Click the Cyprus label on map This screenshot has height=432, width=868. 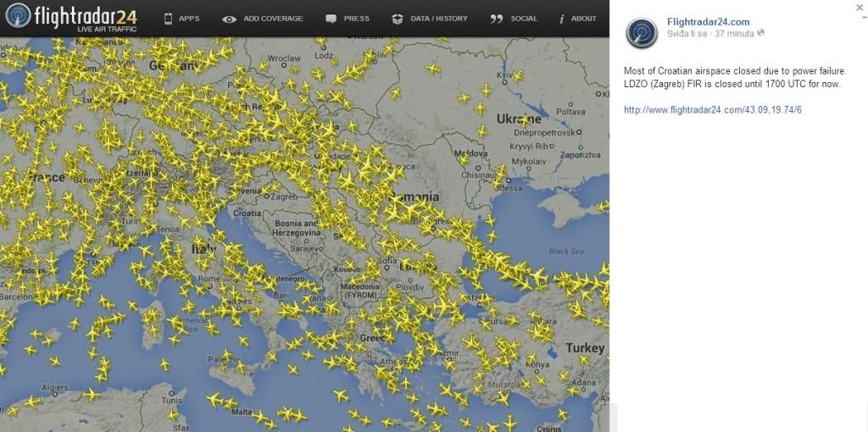pyautogui.click(x=548, y=429)
